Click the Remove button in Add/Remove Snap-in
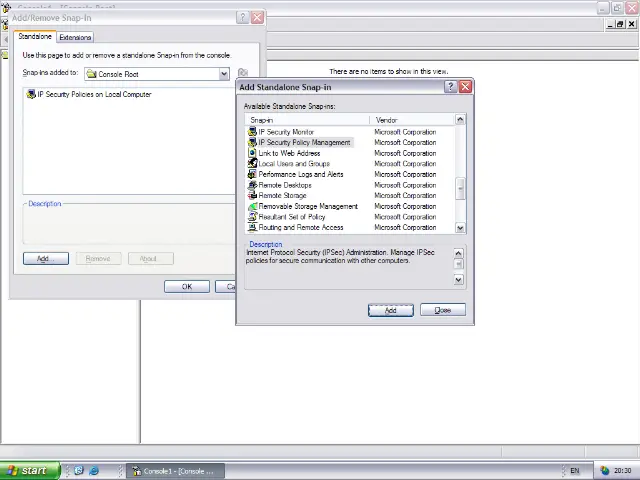This screenshot has width=640, height=480. click(98, 258)
